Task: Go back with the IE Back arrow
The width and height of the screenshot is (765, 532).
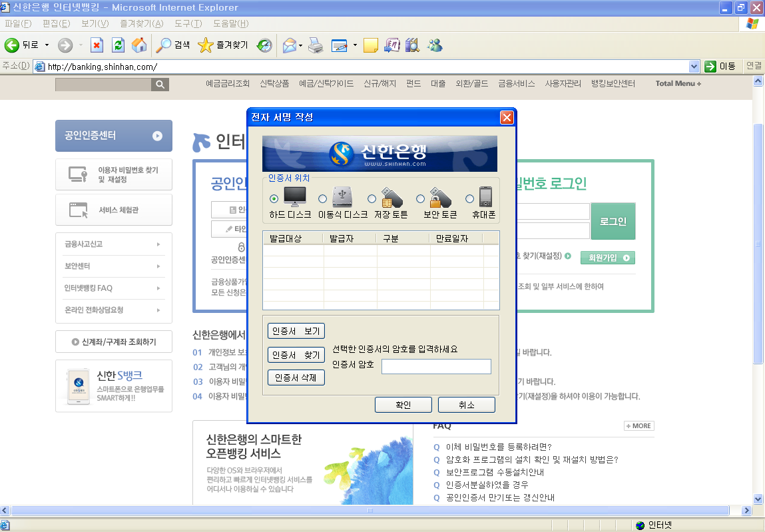Action: point(12,45)
